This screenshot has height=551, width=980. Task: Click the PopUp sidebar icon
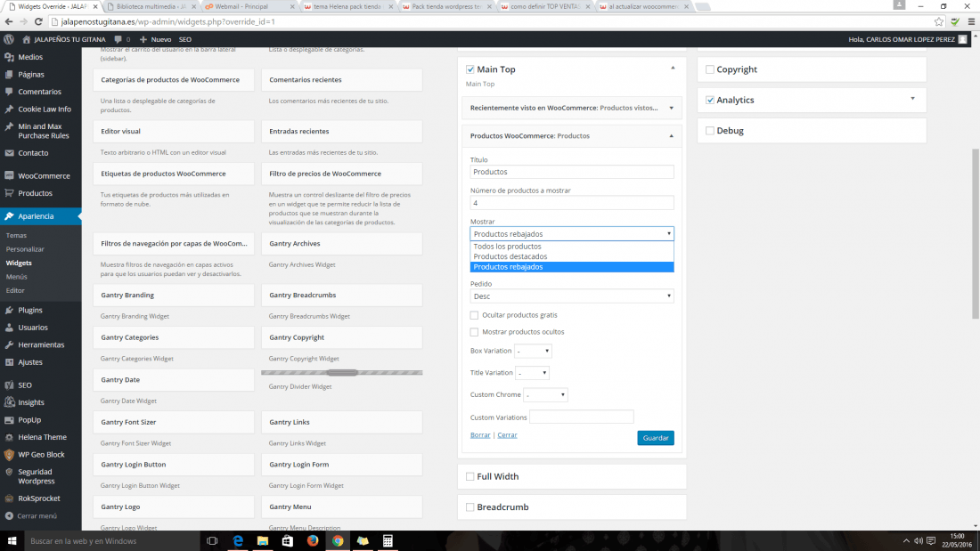pyautogui.click(x=9, y=420)
